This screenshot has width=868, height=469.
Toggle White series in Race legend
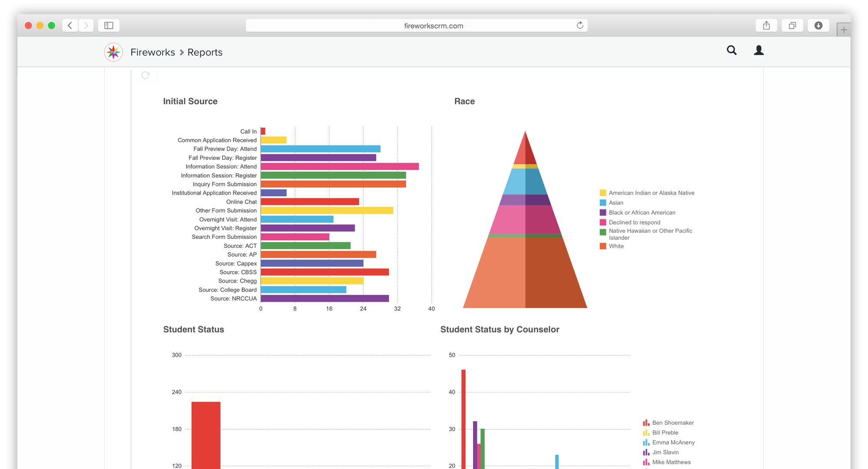(616, 246)
